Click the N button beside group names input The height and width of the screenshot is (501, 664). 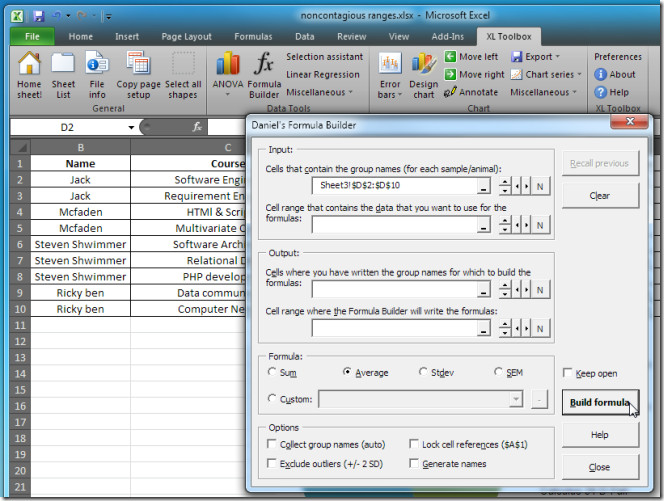540,186
